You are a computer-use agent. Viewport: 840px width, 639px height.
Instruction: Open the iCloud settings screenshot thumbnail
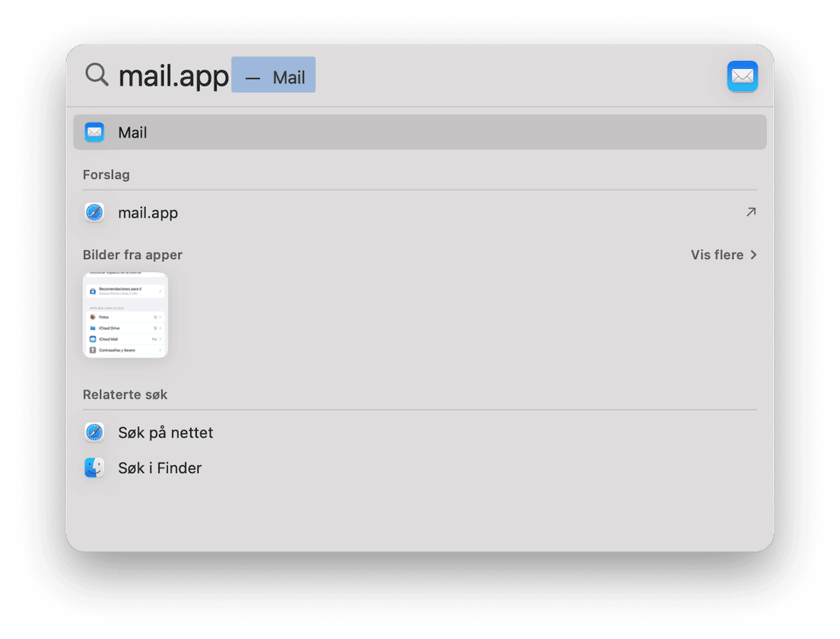[x=125, y=315]
